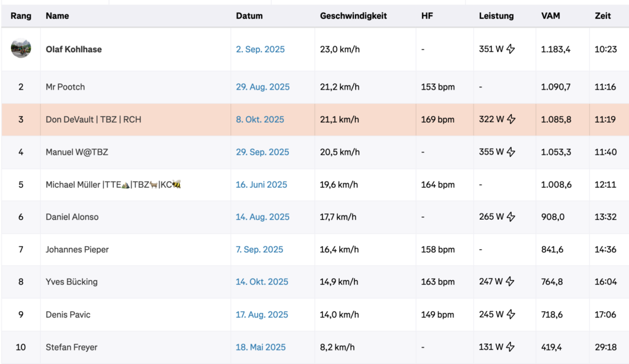The width and height of the screenshot is (629, 364).
Task: Click the VAM column header
Action: point(550,16)
